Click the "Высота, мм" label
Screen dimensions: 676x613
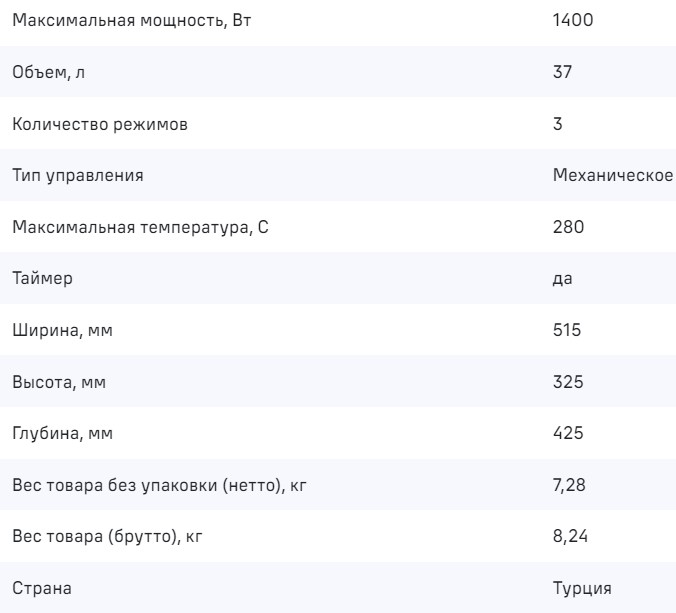tap(60, 382)
